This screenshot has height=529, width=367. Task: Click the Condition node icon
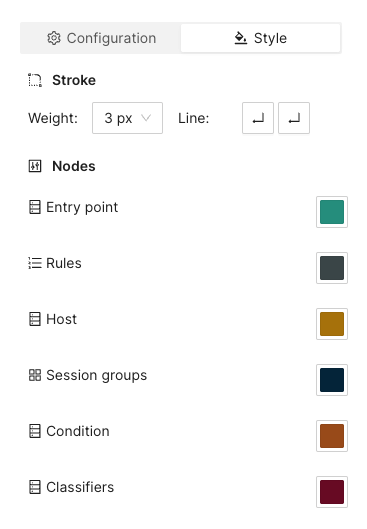click(35, 431)
